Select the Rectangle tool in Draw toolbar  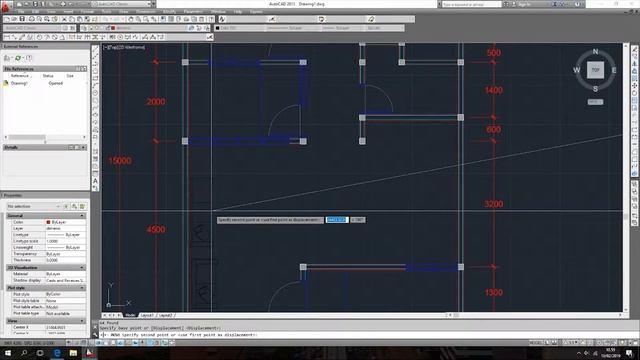point(96,79)
